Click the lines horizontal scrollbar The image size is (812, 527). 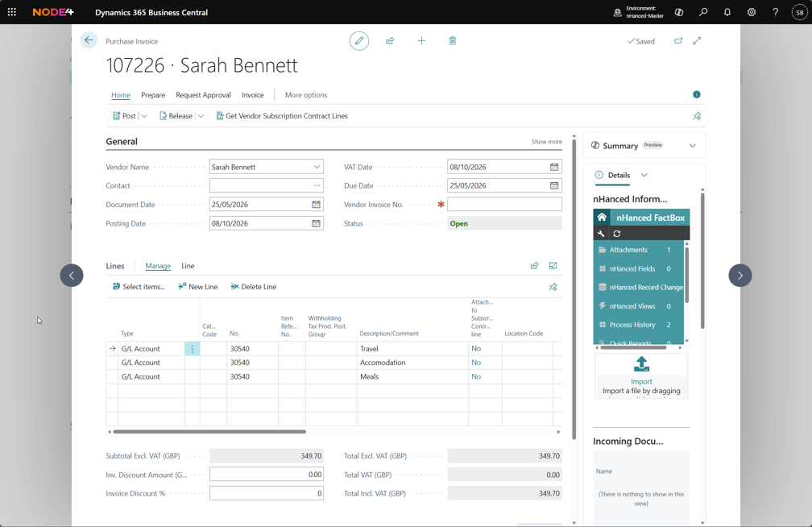(x=209, y=431)
